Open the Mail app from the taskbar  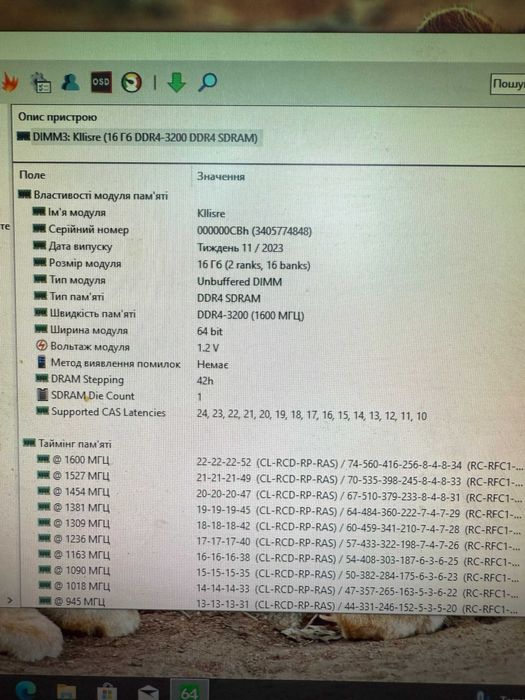[x=148, y=692]
